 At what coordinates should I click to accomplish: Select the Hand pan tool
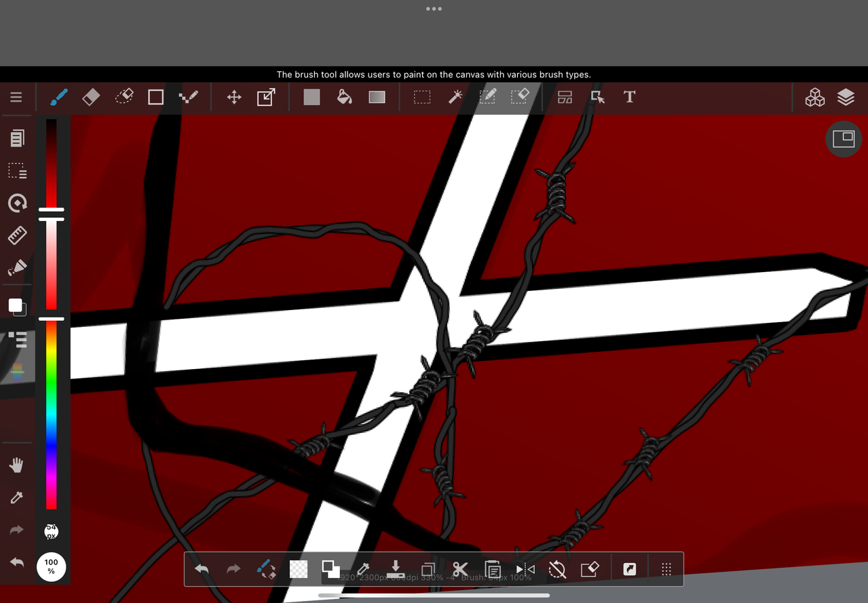(x=17, y=465)
